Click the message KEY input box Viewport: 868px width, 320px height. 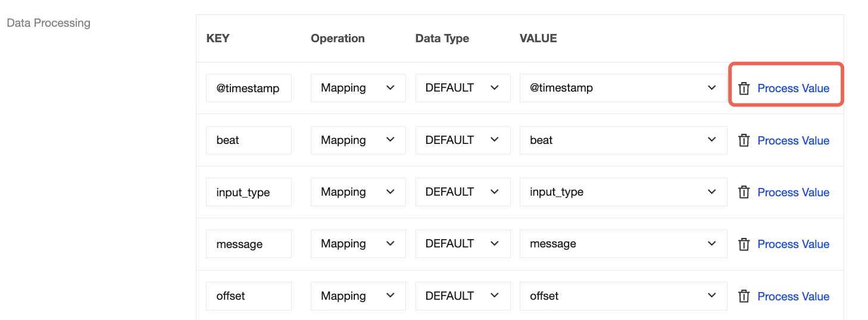pyautogui.click(x=248, y=244)
